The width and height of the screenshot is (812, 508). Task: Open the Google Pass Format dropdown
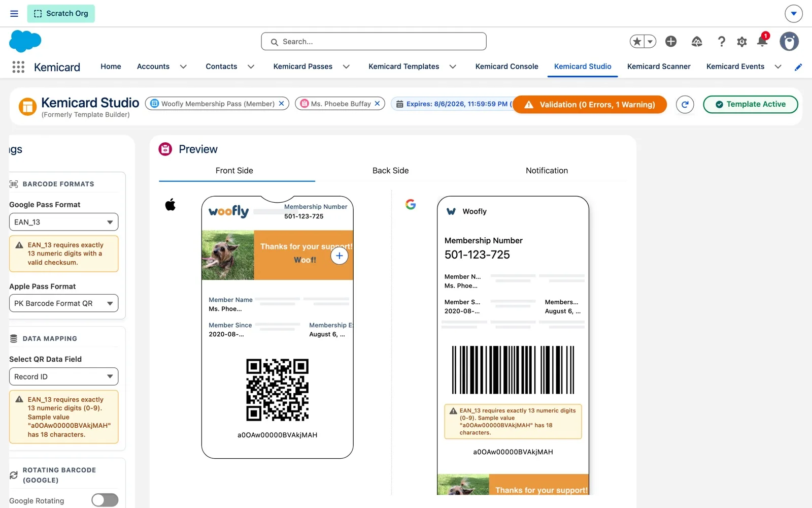[63, 222]
